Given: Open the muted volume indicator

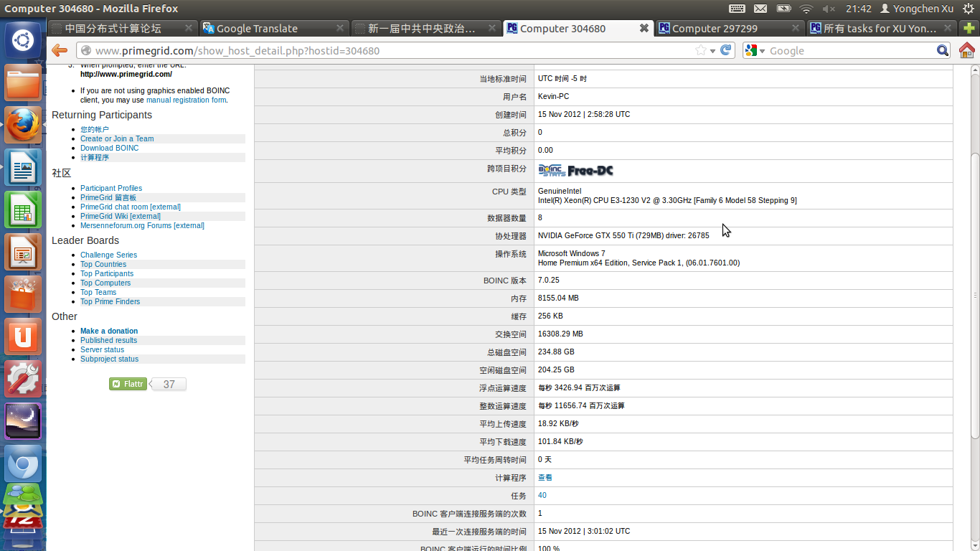Looking at the screenshot, I should [829, 9].
